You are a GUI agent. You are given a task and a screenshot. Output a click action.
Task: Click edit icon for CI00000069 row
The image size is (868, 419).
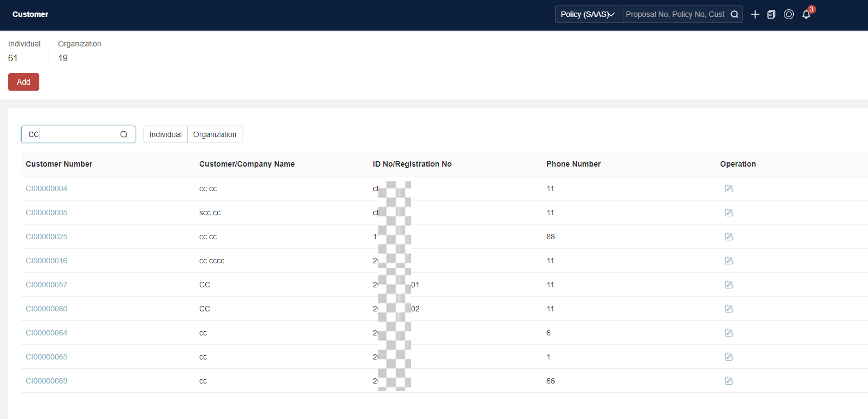point(729,381)
